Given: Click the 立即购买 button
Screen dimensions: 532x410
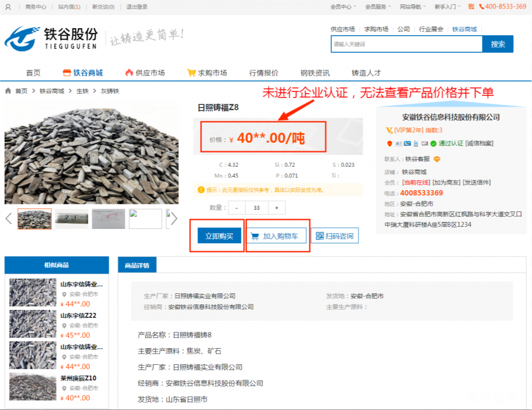Looking at the screenshot, I should tap(219, 236).
